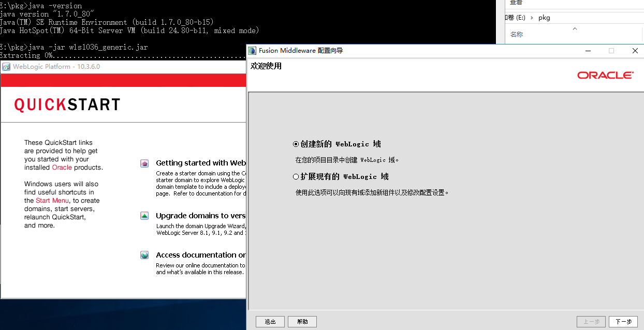The height and width of the screenshot is (330, 644).
Task: Click the Oracle logo in the wizard
Action: [x=605, y=76]
